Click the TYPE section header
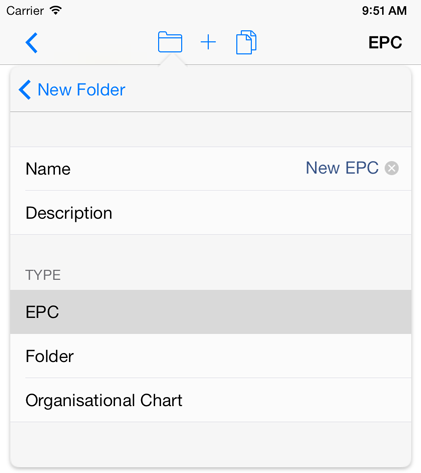This screenshot has height=473, width=421. [x=43, y=275]
